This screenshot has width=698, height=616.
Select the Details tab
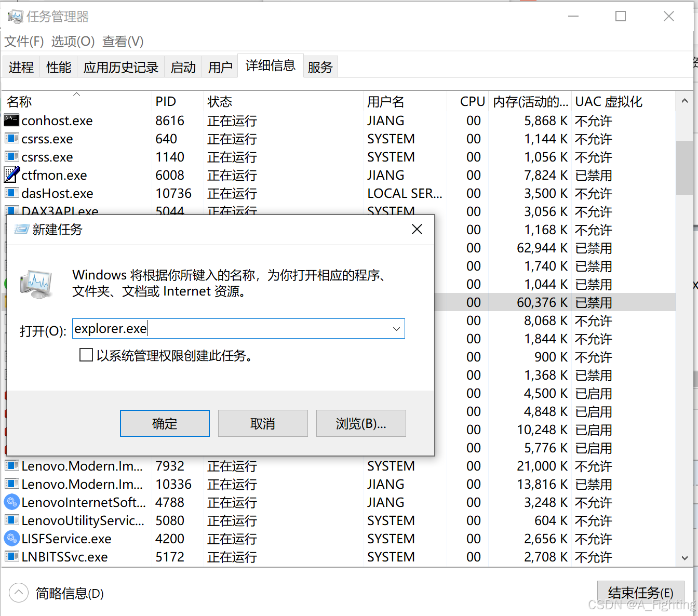271,65
